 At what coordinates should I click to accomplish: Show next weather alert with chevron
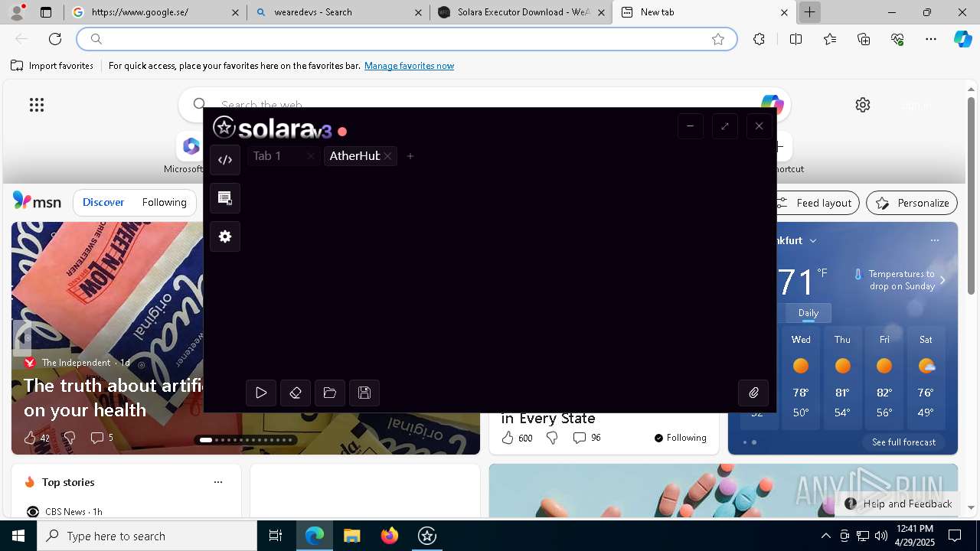pyautogui.click(x=942, y=280)
